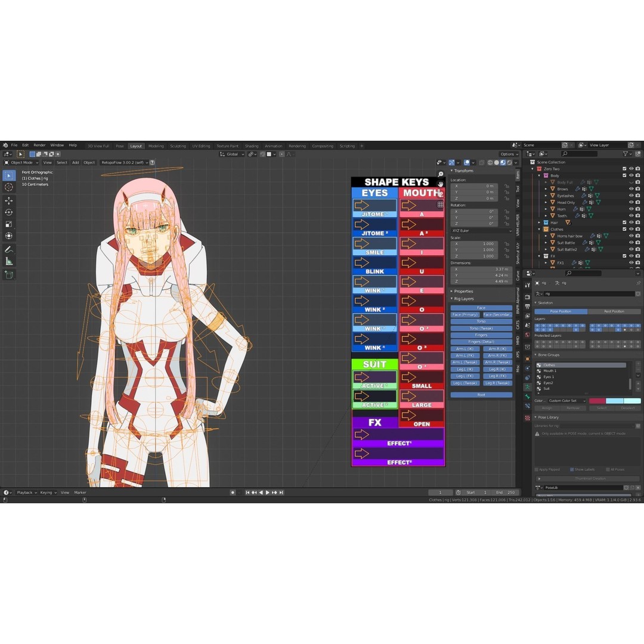Activate the 3D Cursor tool
The image size is (644, 644).
point(8,187)
